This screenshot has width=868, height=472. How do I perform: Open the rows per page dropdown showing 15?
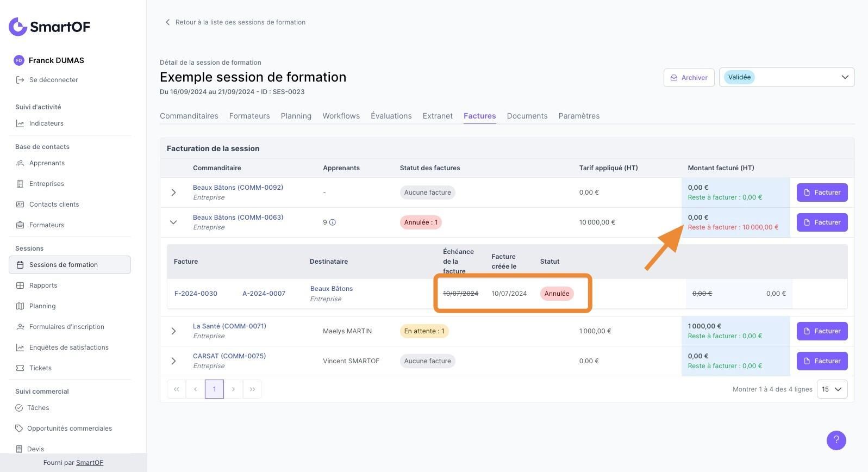pos(832,389)
